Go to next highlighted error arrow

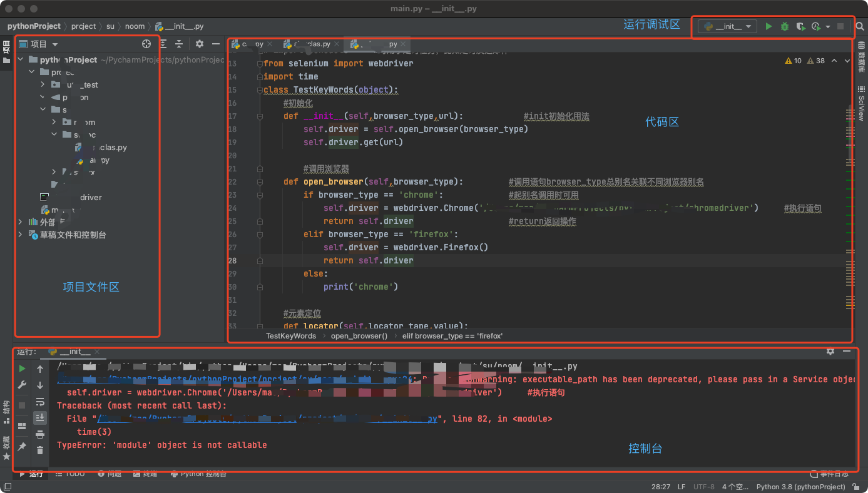(x=847, y=61)
